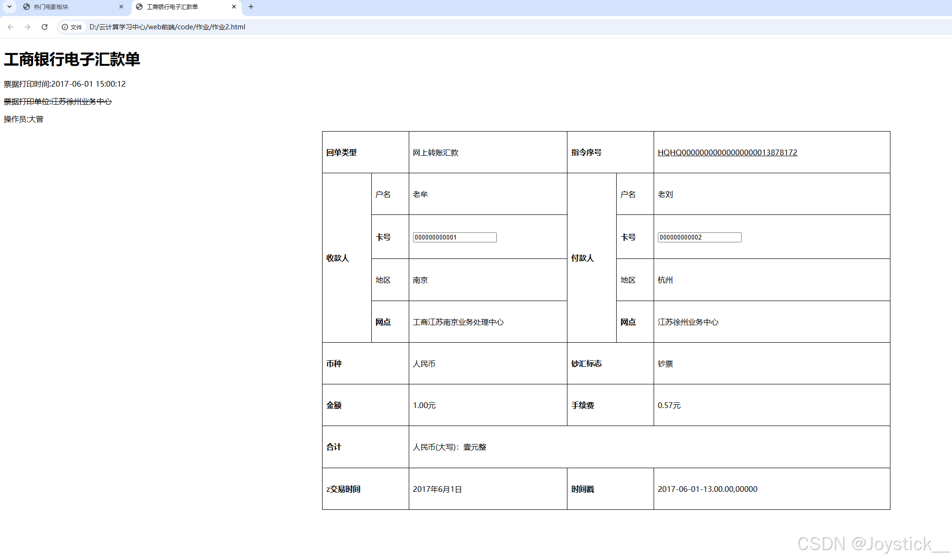
Task: Click the 网上转账汇款 table cell
Action: tap(435, 152)
